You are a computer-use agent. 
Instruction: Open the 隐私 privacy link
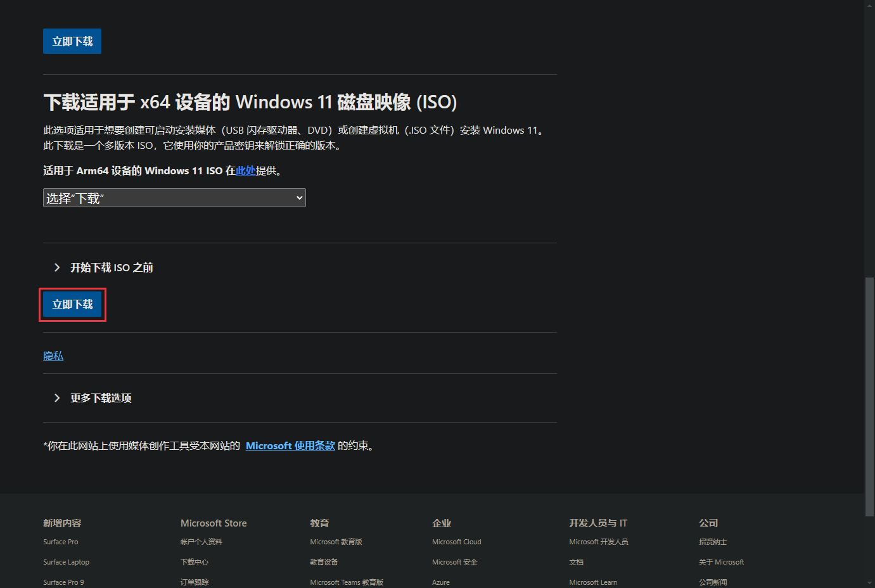[x=53, y=355]
